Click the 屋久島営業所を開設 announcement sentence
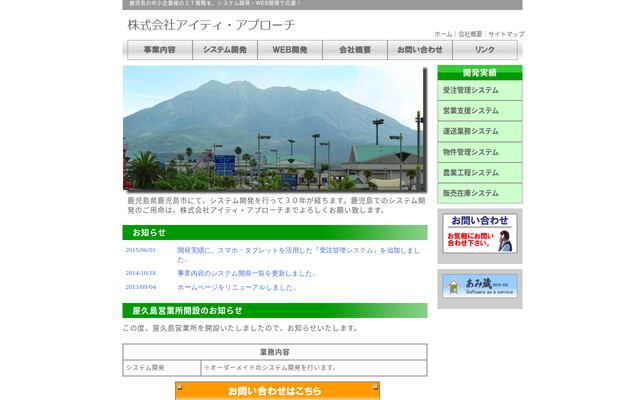 240,328
